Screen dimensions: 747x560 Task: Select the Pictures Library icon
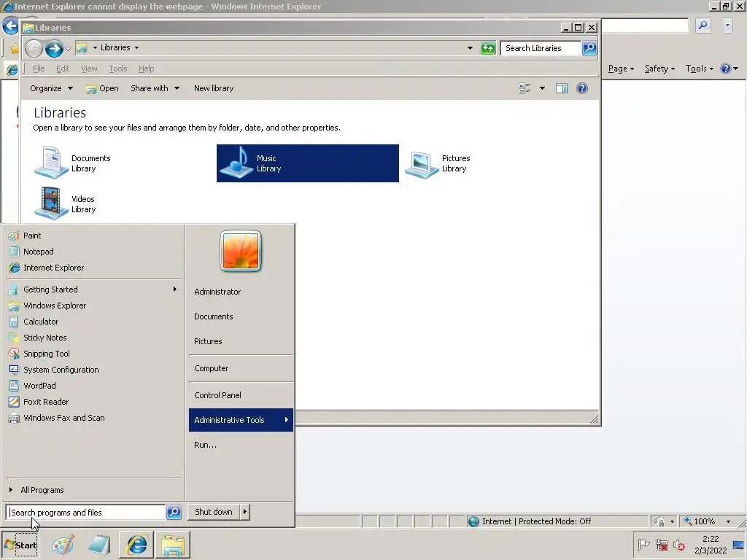pos(422,164)
